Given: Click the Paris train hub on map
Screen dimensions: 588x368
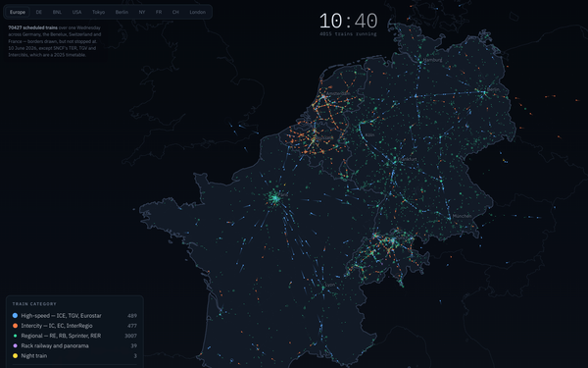Looking at the screenshot, I should [x=275, y=198].
